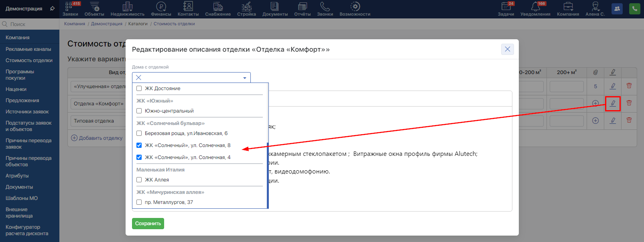The height and width of the screenshot is (242, 644).
Task: Click edit pencil for Типовая отделка row
Action: point(613,120)
